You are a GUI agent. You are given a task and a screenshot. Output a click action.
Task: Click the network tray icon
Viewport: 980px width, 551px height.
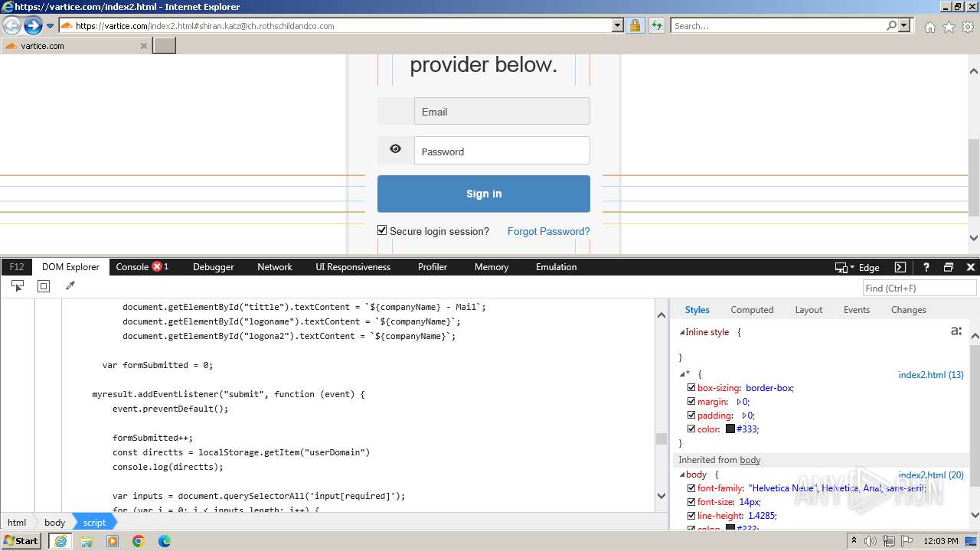(888, 541)
